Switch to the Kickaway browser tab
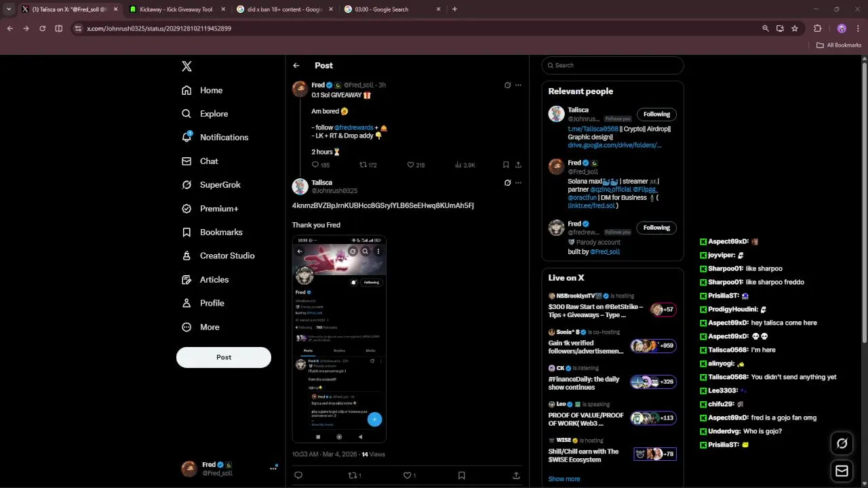This screenshot has height=488, width=868. click(x=176, y=9)
